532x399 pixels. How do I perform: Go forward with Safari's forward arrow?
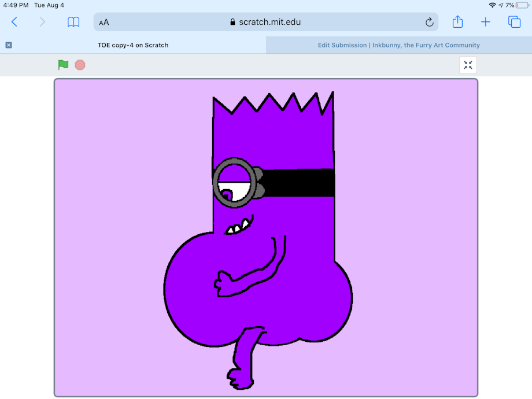[x=42, y=22]
